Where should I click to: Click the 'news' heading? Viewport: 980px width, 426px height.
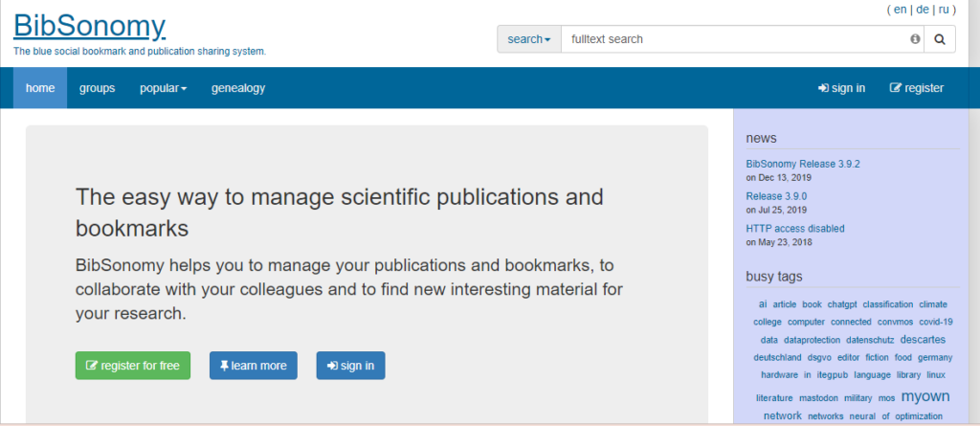(761, 138)
